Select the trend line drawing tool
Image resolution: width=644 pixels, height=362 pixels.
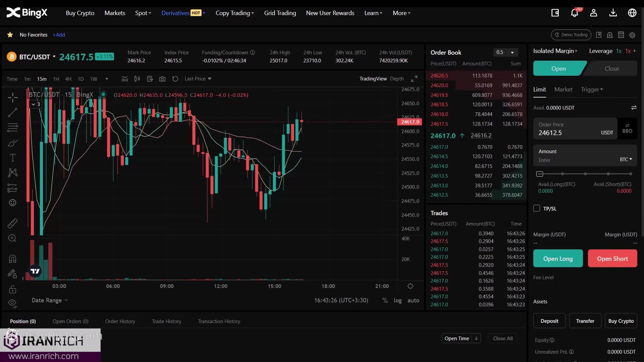tap(13, 113)
